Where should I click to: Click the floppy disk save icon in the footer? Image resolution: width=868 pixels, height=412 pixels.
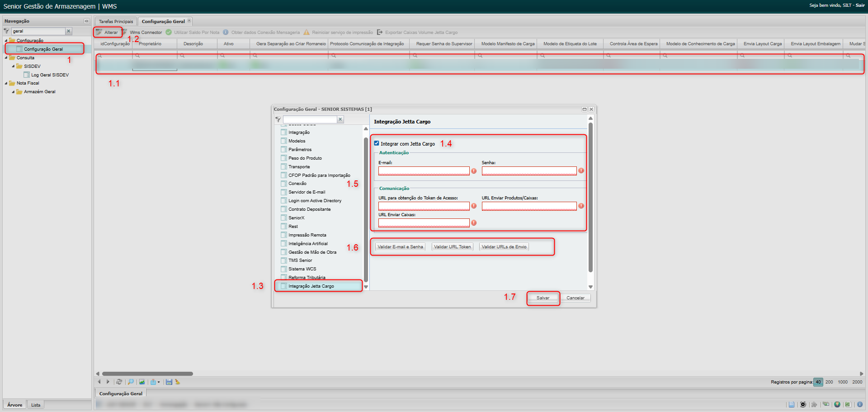pos(169,382)
